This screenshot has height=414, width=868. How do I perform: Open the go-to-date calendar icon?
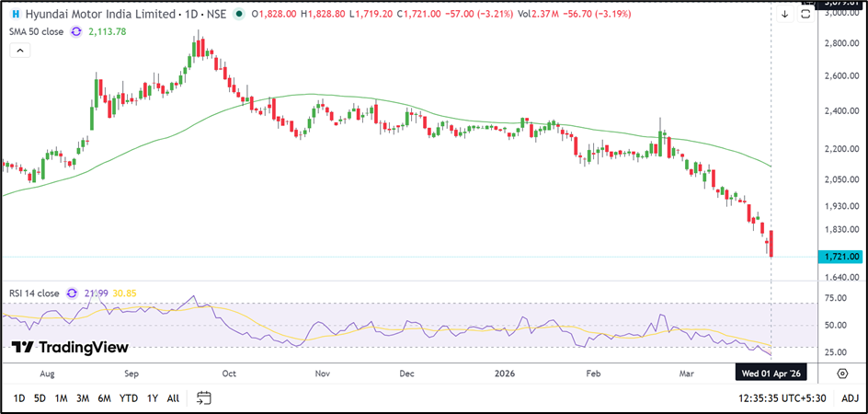click(x=204, y=398)
